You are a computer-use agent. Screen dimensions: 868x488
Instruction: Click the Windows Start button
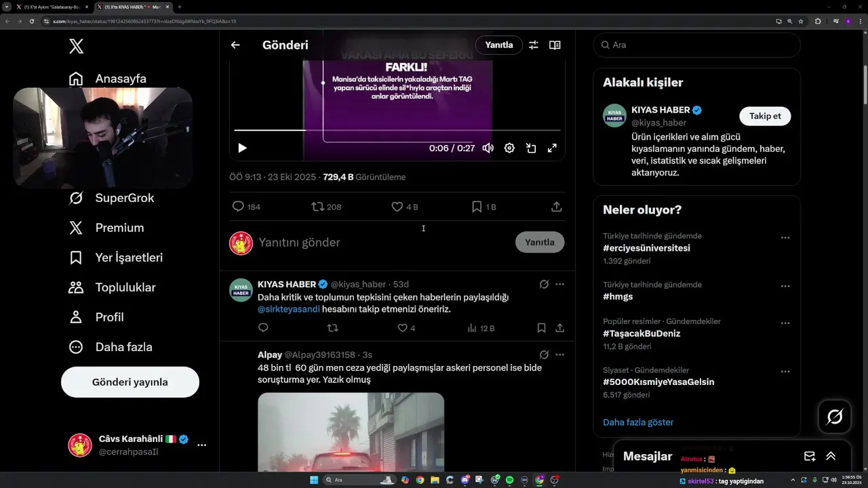(314, 480)
